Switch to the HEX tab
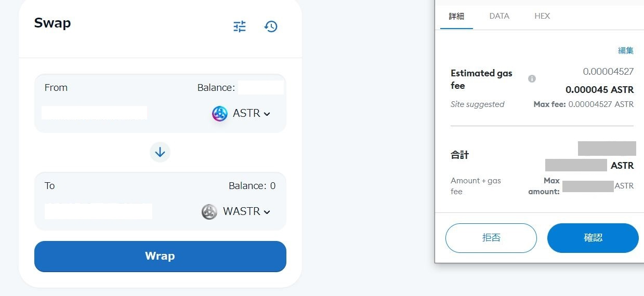The height and width of the screenshot is (296, 644). click(542, 16)
